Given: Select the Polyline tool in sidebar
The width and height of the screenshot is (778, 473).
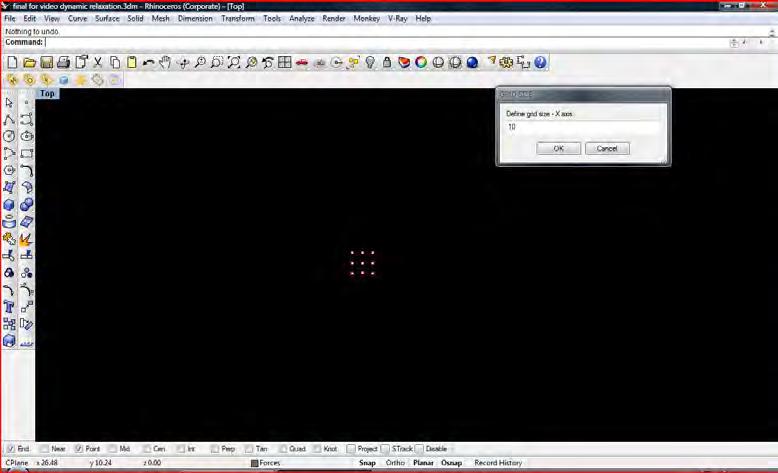Looking at the screenshot, I should point(9,119).
